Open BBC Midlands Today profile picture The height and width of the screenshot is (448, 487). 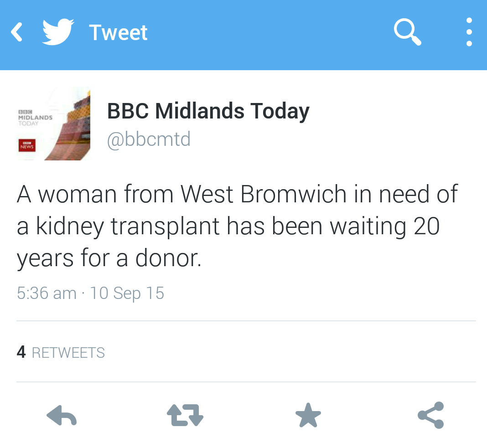pos(53,124)
